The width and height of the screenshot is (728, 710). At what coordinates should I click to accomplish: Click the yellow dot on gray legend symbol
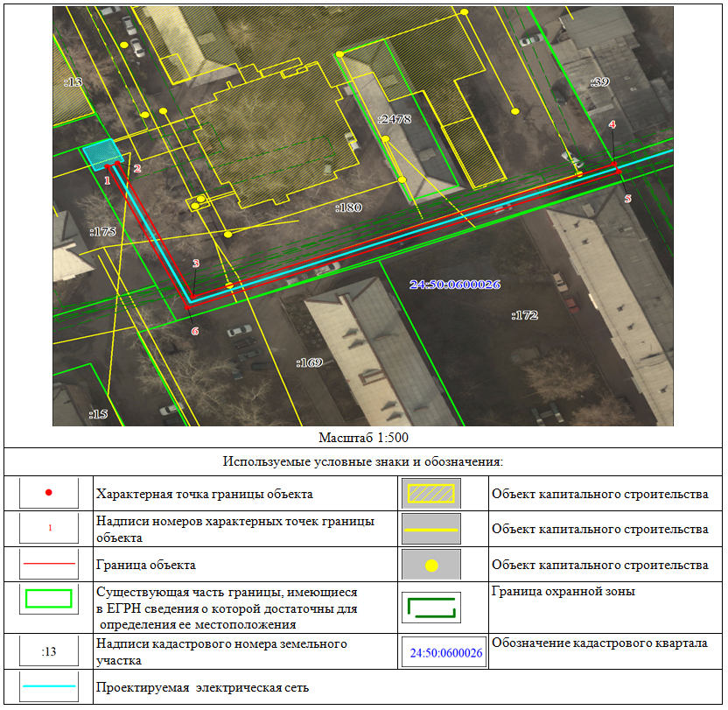pos(431,566)
